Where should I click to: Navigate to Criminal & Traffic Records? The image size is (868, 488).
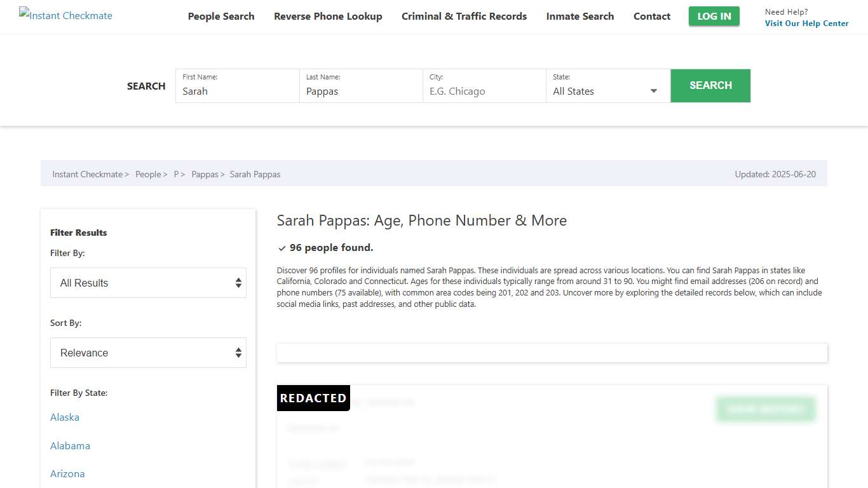tap(464, 16)
